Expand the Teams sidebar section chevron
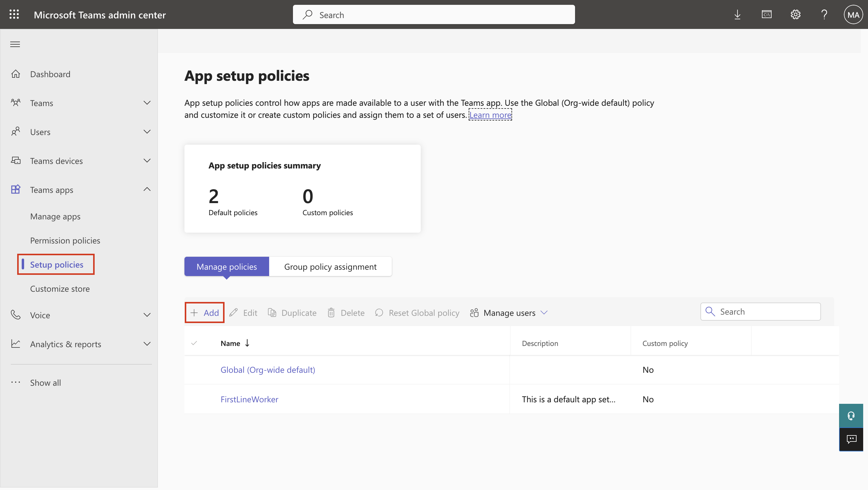The image size is (868, 490). tap(147, 102)
